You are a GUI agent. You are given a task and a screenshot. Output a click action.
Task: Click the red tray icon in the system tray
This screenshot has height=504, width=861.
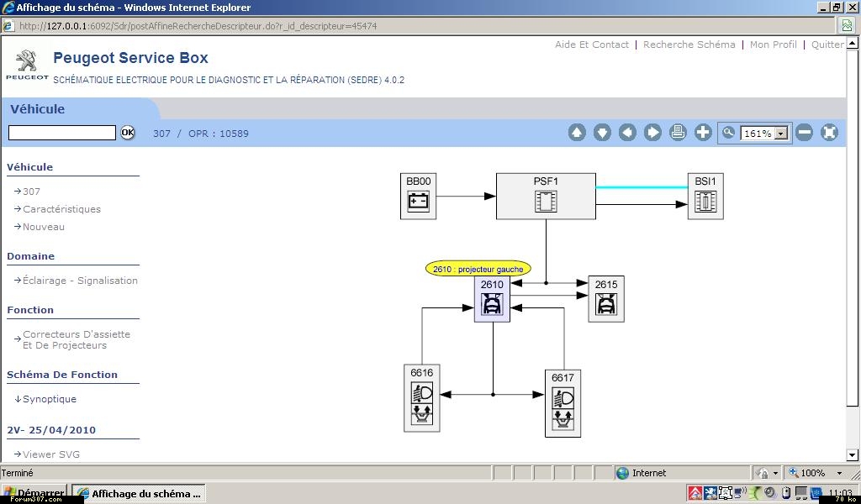tap(695, 493)
